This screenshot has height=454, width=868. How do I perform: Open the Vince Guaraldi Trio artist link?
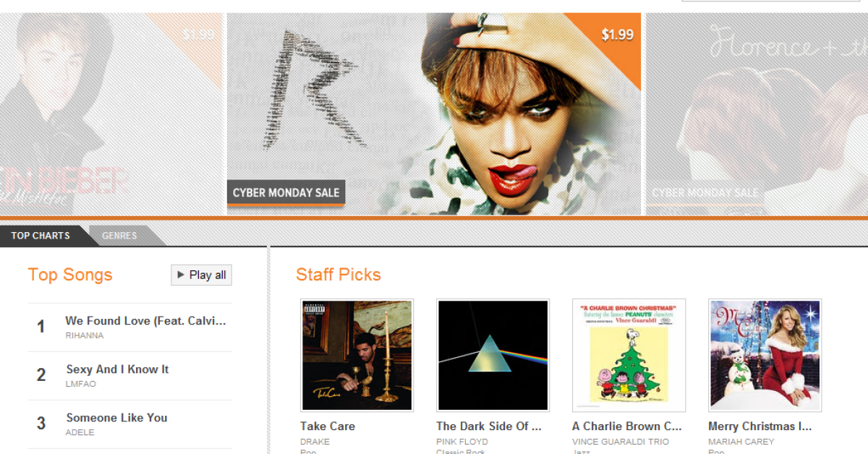pyautogui.click(x=621, y=442)
